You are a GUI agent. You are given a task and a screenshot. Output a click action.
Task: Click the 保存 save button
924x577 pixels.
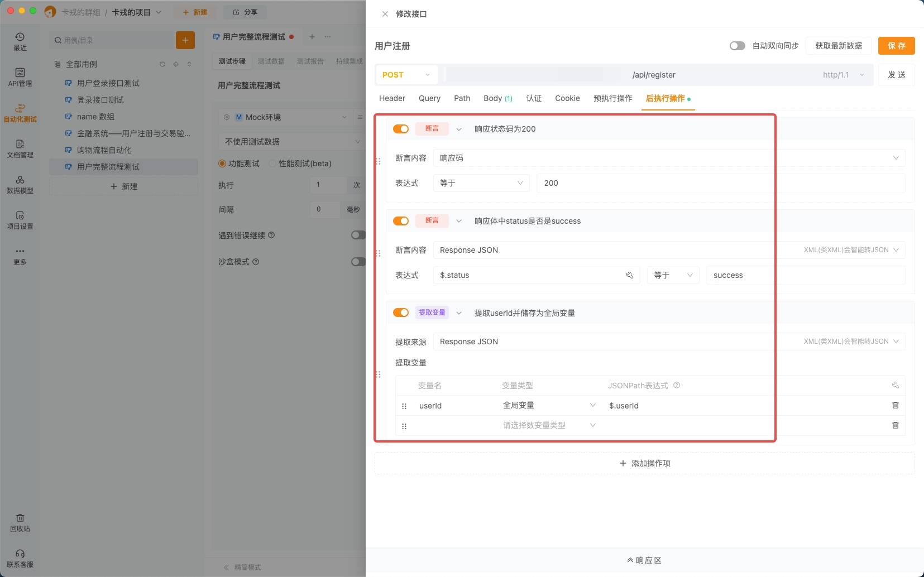point(896,46)
